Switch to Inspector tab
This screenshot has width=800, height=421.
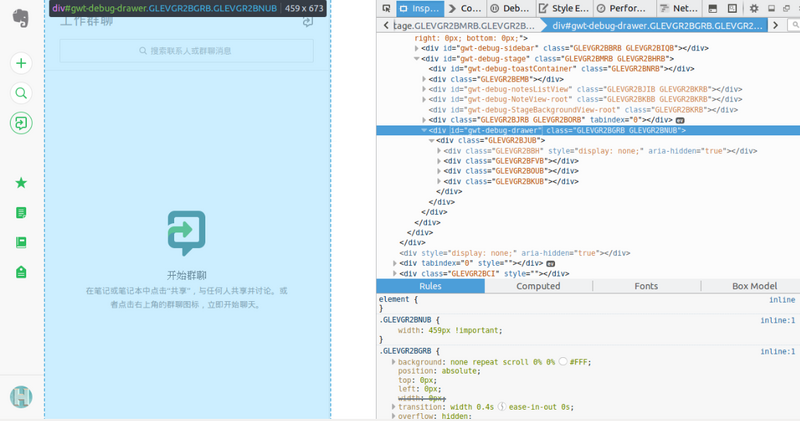[x=419, y=8]
